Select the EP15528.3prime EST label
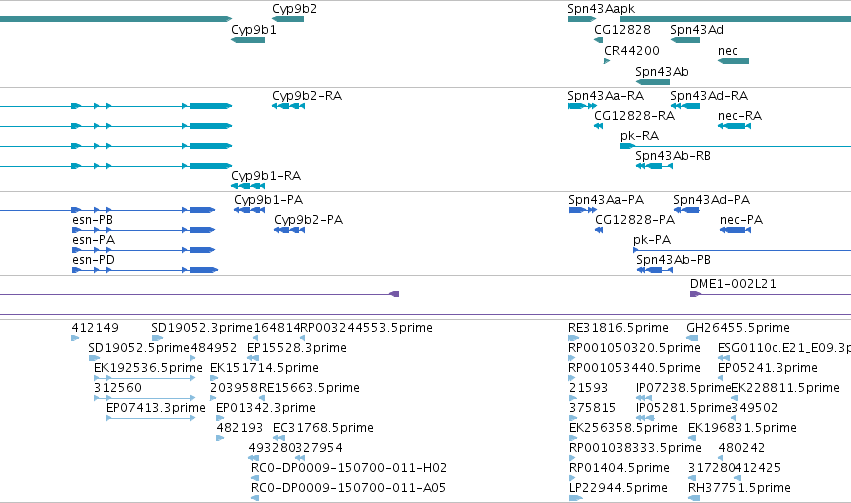 [x=297, y=348]
